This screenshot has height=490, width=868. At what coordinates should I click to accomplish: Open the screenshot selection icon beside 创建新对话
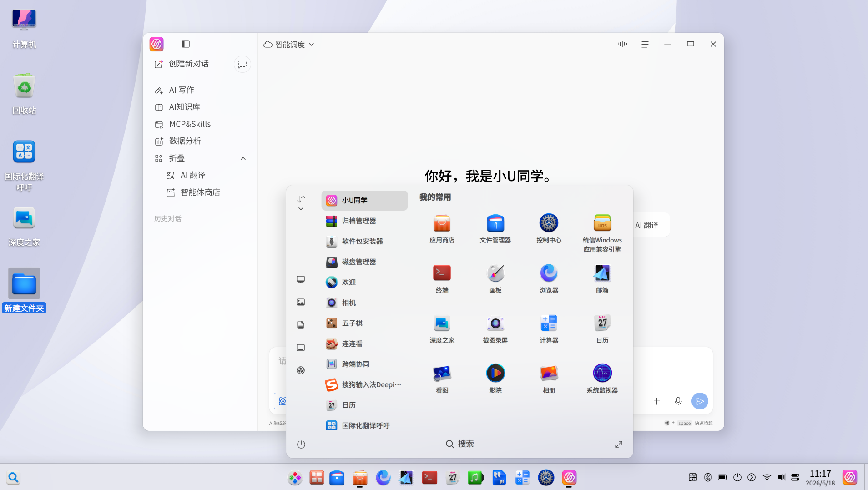click(x=242, y=64)
